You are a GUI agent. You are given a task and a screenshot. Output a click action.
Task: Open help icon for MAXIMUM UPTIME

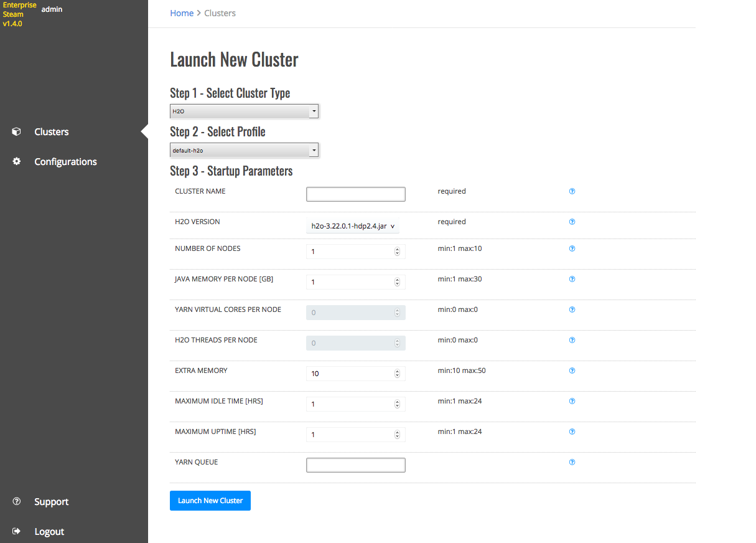pyautogui.click(x=572, y=432)
